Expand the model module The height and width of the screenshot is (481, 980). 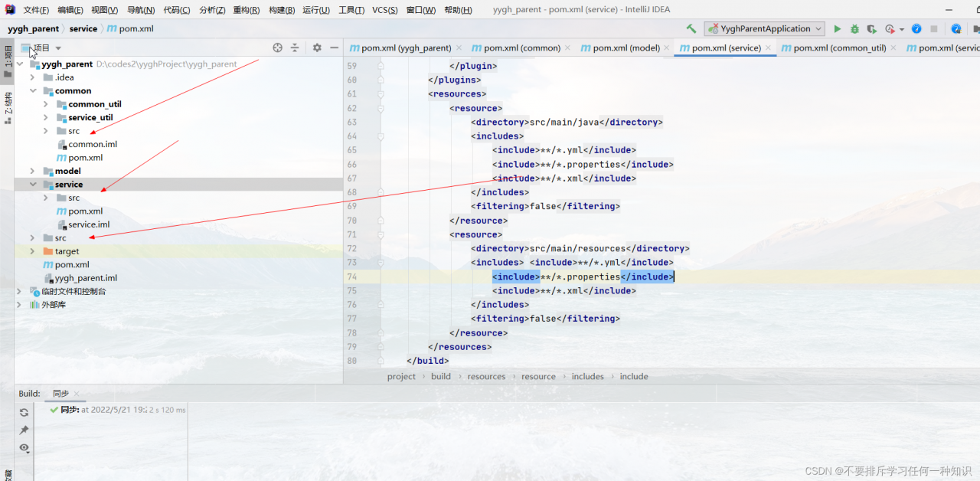pyautogui.click(x=33, y=171)
